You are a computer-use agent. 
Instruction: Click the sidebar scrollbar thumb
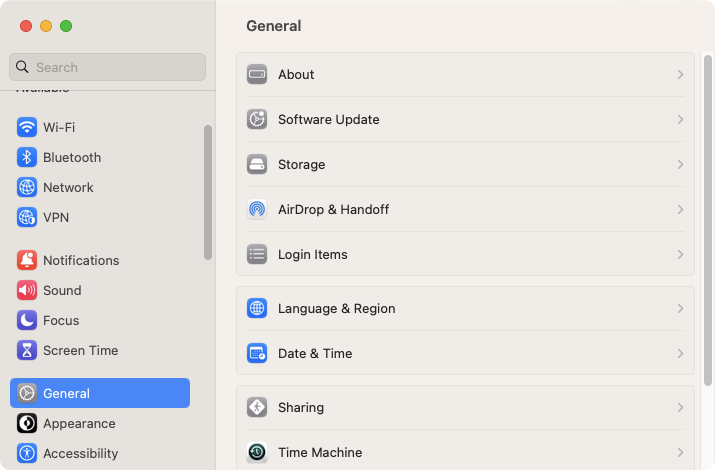[208, 192]
